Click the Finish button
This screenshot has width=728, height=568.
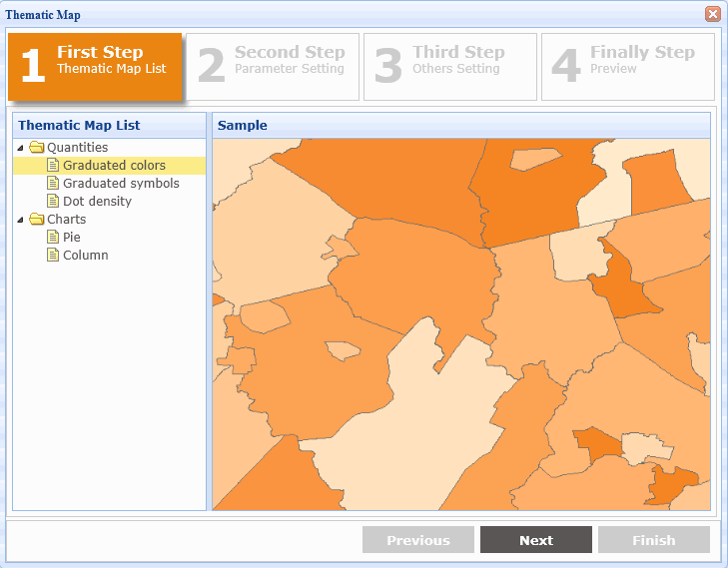coord(654,540)
